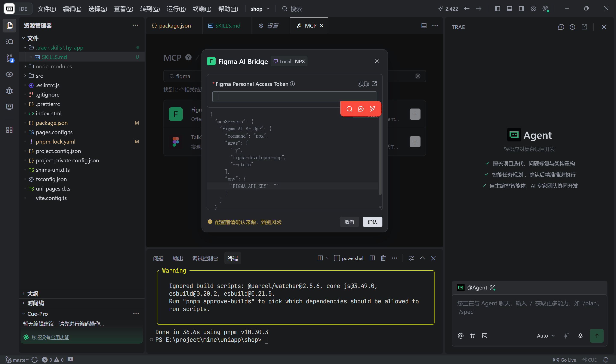The image size is (616, 364).
Task: Add the Talk to Figma server with plus
Action: [415, 142]
